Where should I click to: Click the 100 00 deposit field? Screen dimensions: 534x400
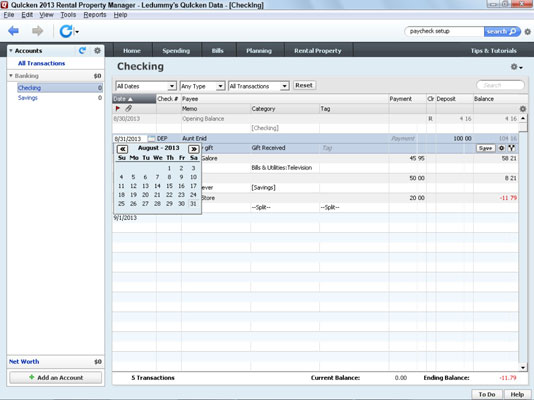tap(455, 139)
